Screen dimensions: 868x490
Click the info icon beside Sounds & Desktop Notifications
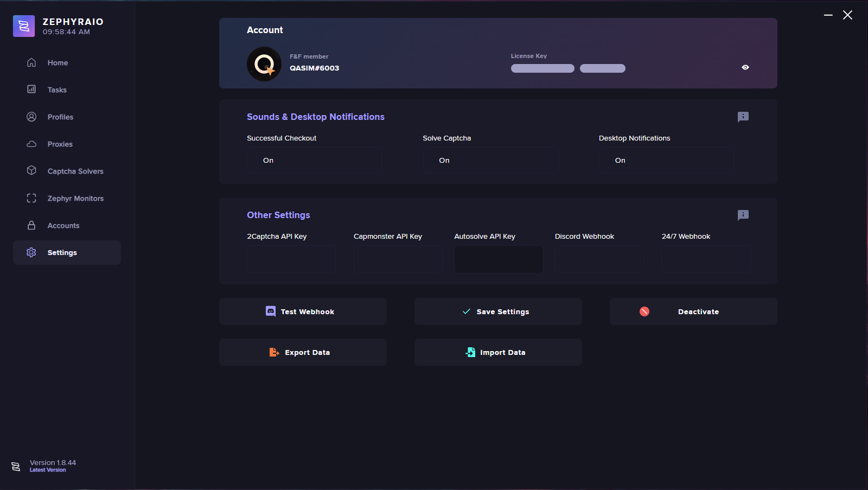(743, 117)
